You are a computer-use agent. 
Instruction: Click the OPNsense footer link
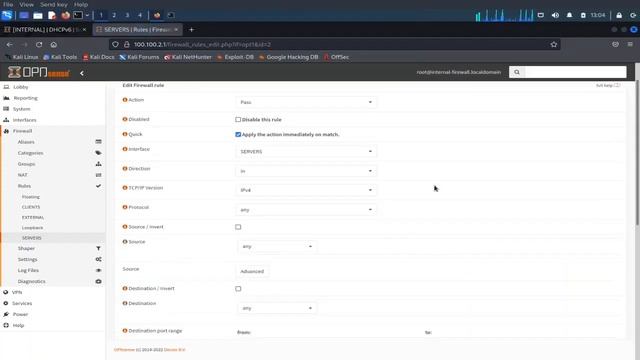(124, 350)
